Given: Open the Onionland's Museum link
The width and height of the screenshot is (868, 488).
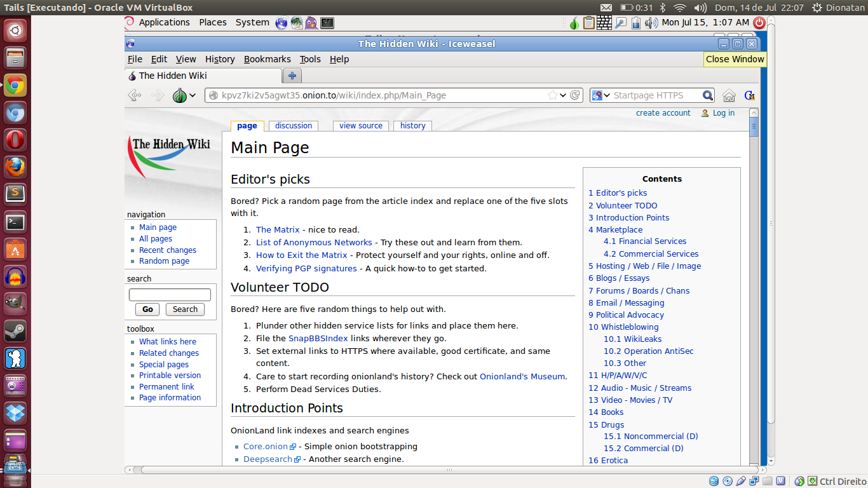Looking at the screenshot, I should 522,377.
